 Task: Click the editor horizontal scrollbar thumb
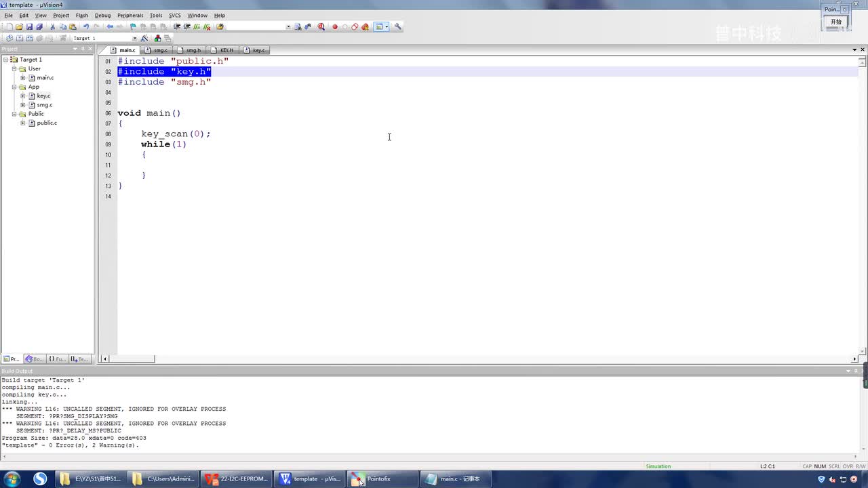132,359
